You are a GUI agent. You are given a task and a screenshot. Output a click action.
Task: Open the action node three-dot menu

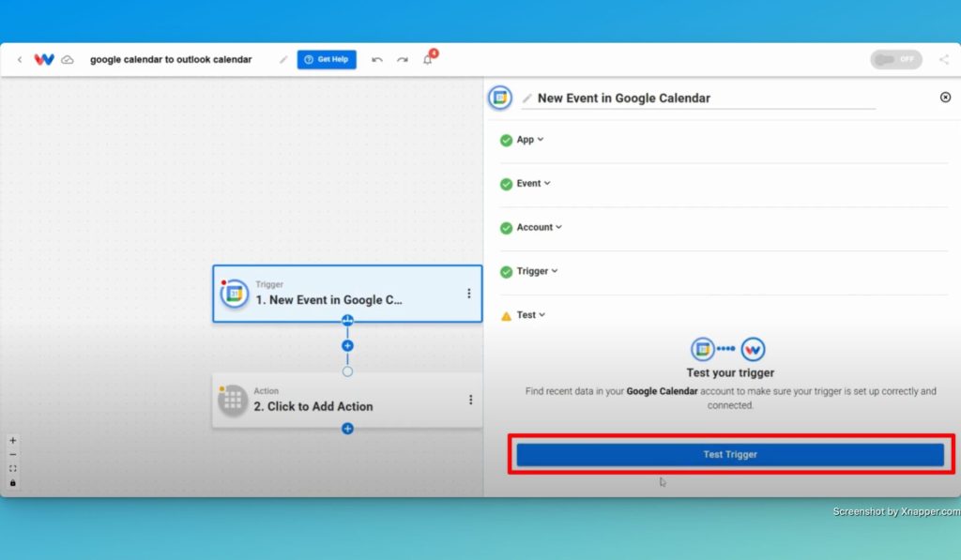(471, 400)
